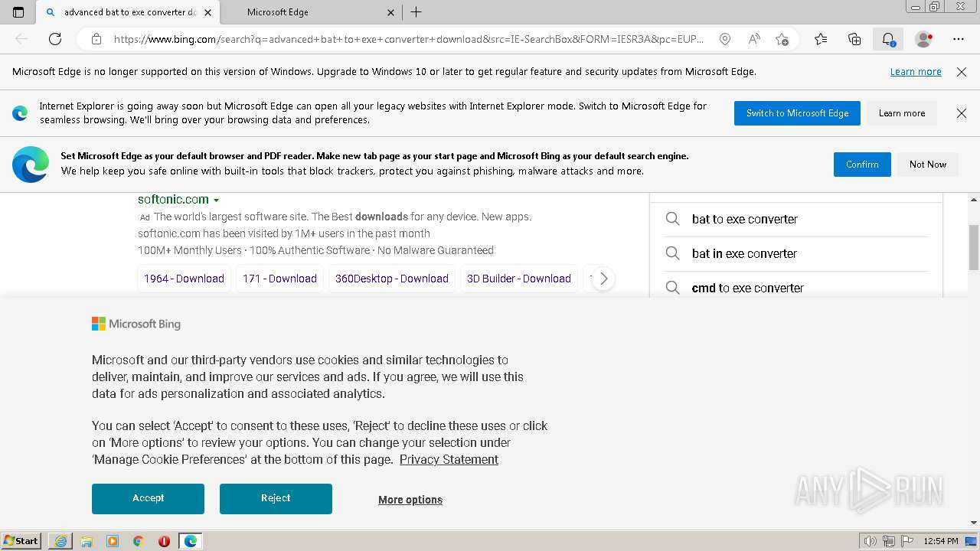Dismiss the Internet Explorer mode notification

pos(962,113)
